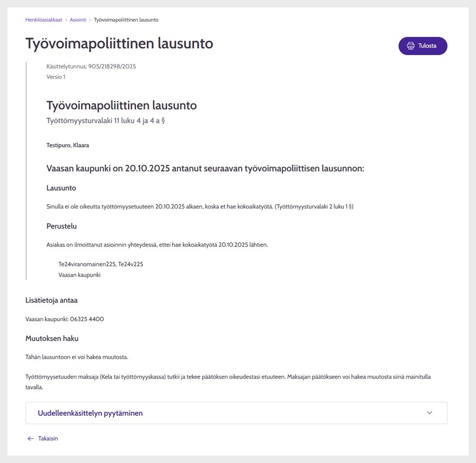Click the large page title heading

(119, 43)
